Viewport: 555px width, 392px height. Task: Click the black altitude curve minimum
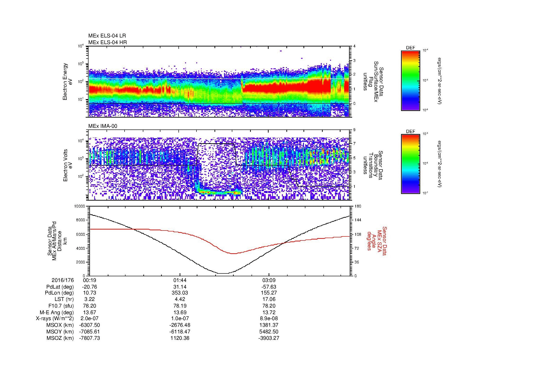[223, 273]
